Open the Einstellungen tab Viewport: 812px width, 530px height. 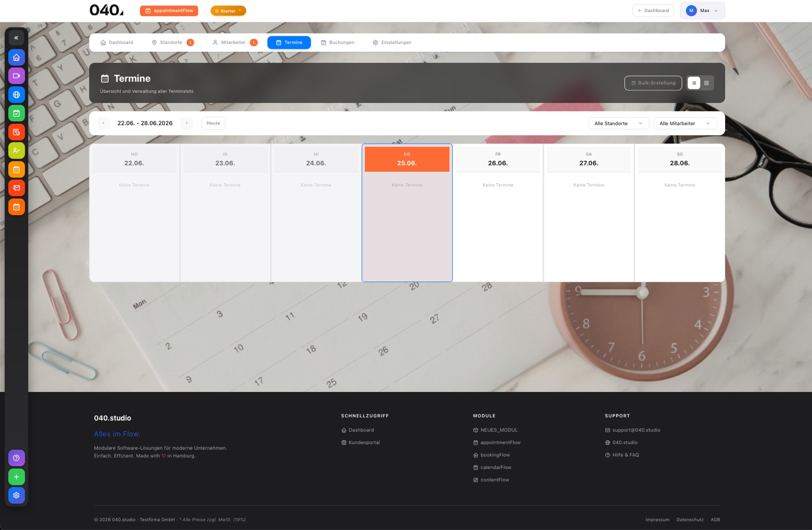[392, 43]
